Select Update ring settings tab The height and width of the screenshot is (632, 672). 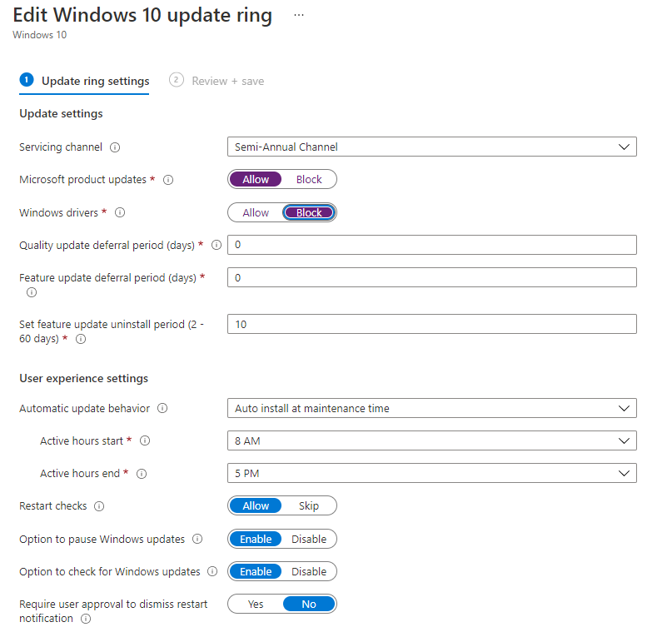pos(84,81)
